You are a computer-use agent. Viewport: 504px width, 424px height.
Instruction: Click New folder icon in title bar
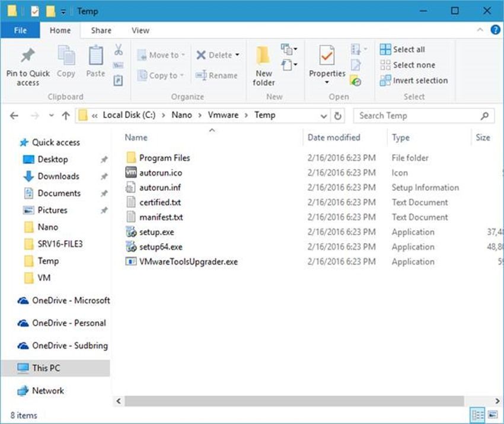point(50,11)
